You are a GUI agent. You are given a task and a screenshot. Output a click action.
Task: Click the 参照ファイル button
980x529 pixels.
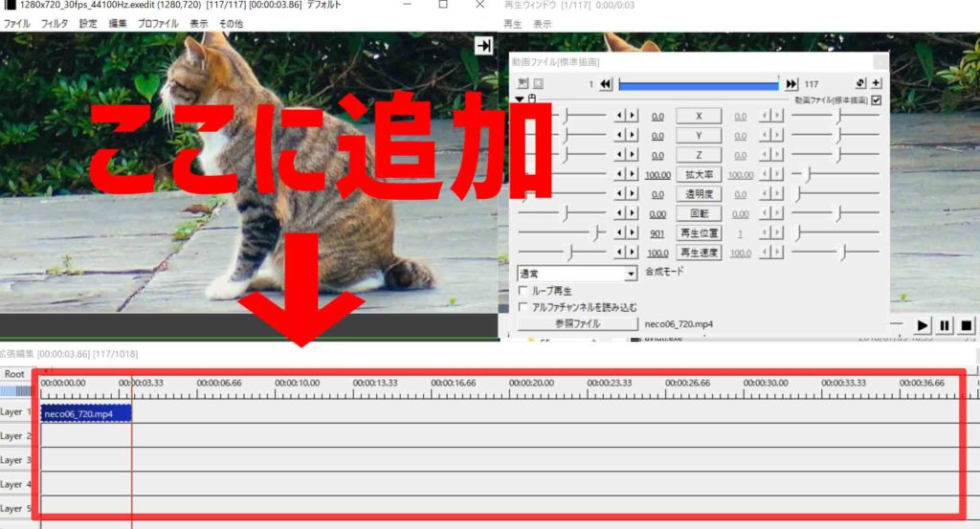coord(577,323)
